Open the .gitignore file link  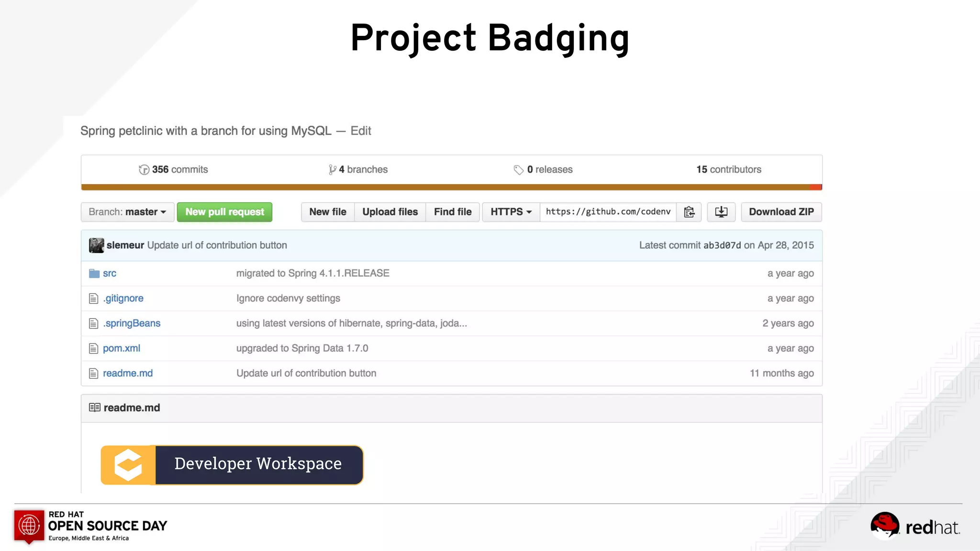pos(123,298)
